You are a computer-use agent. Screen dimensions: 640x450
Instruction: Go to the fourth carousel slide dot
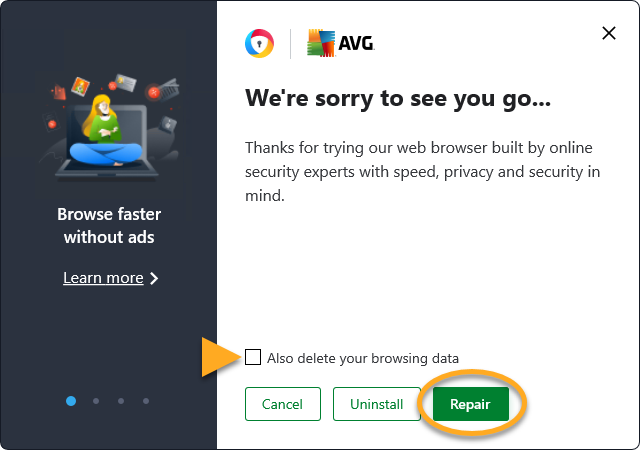(146, 401)
